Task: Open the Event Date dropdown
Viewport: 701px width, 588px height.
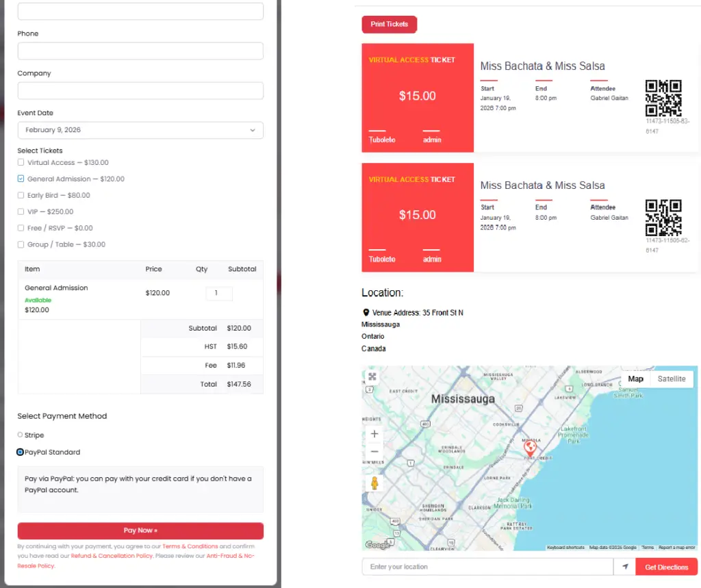Action: pyautogui.click(x=140, y=130)
